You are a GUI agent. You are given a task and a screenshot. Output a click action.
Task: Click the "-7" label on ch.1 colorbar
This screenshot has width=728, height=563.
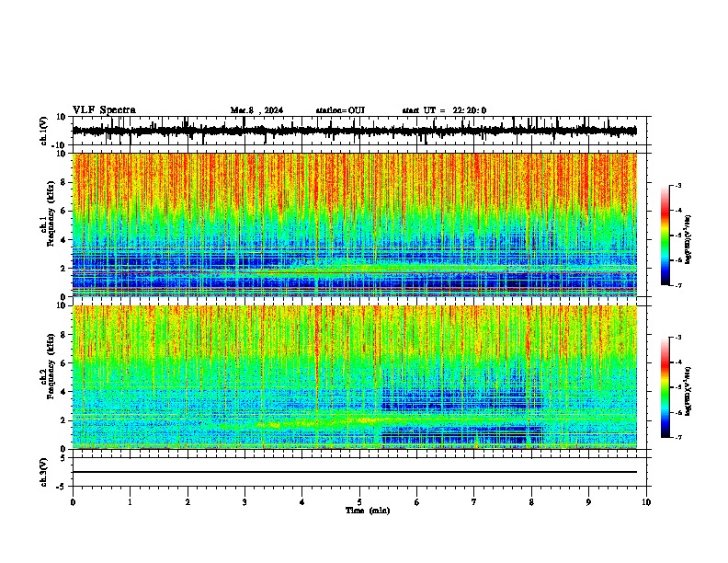tap(678, 285)
